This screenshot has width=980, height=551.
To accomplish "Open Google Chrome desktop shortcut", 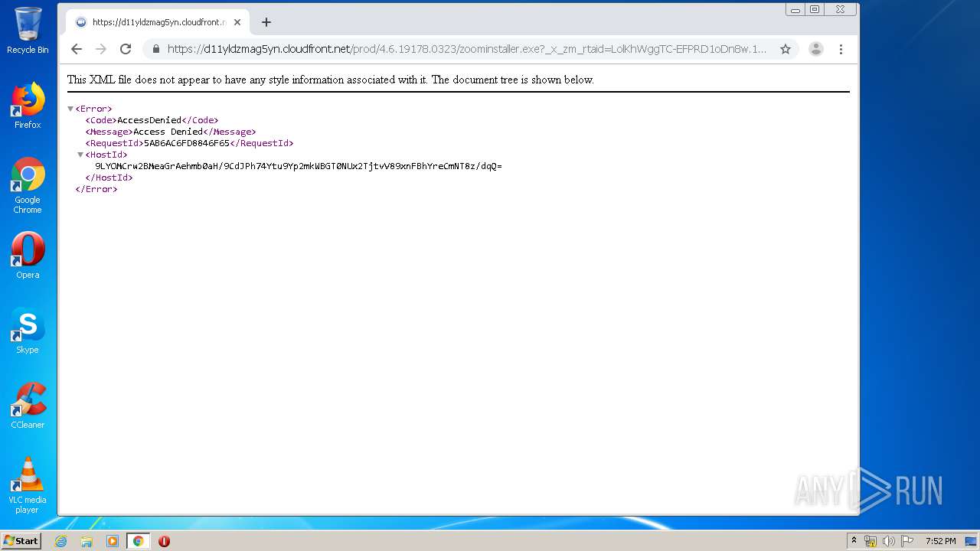I will [28, 186].
